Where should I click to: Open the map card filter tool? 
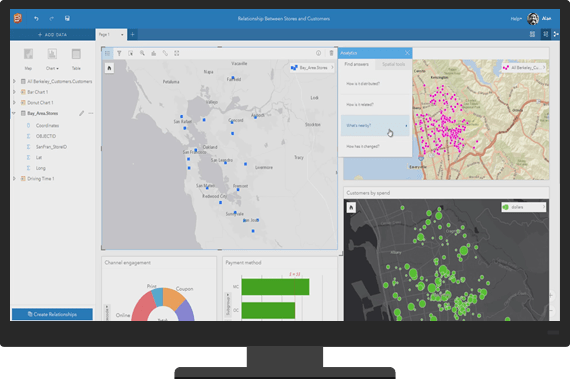(119, 53)
